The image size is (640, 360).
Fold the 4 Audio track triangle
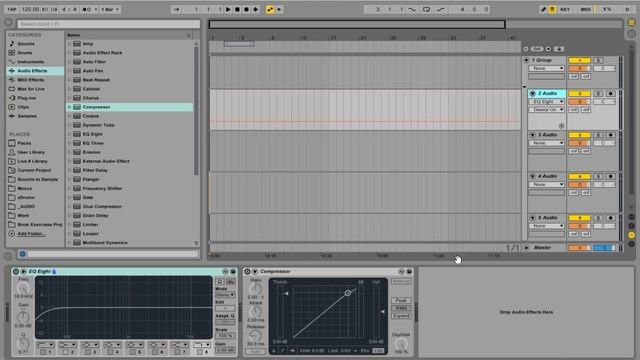click(533, 176)
